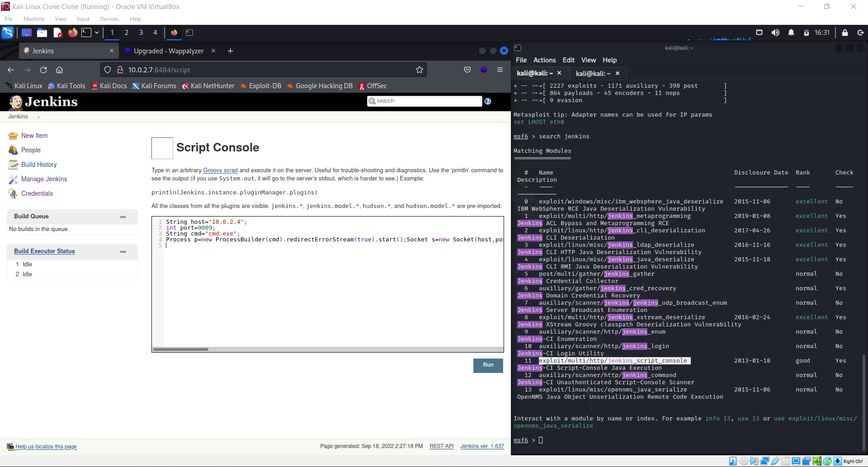Toggle the tracking protection shield
Image resolution: width=868 pixels, height=467 pixels.
[107, 70]
